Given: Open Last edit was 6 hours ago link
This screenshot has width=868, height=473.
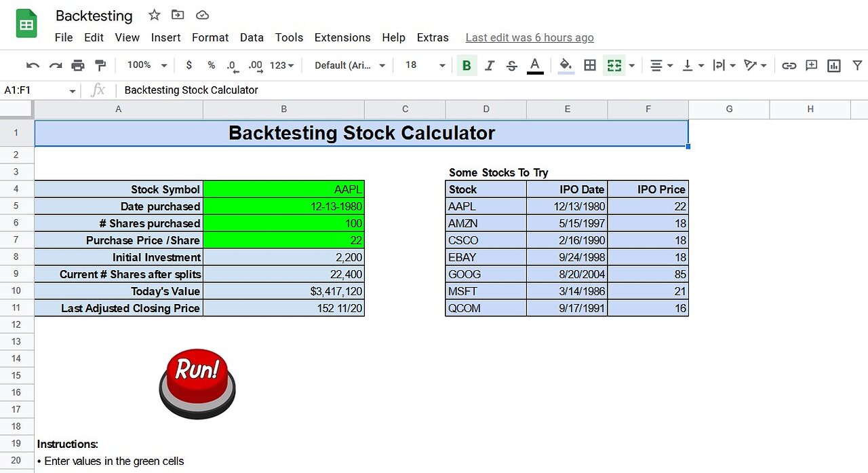Looking at the screenshot, I should coord(530,38).
